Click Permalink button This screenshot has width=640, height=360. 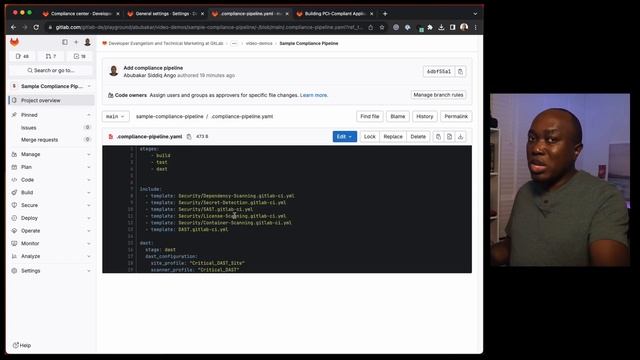(456, 116)
